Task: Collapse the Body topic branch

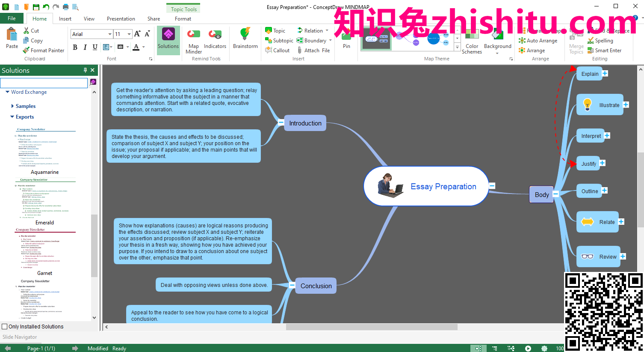Action: (556, 194)
